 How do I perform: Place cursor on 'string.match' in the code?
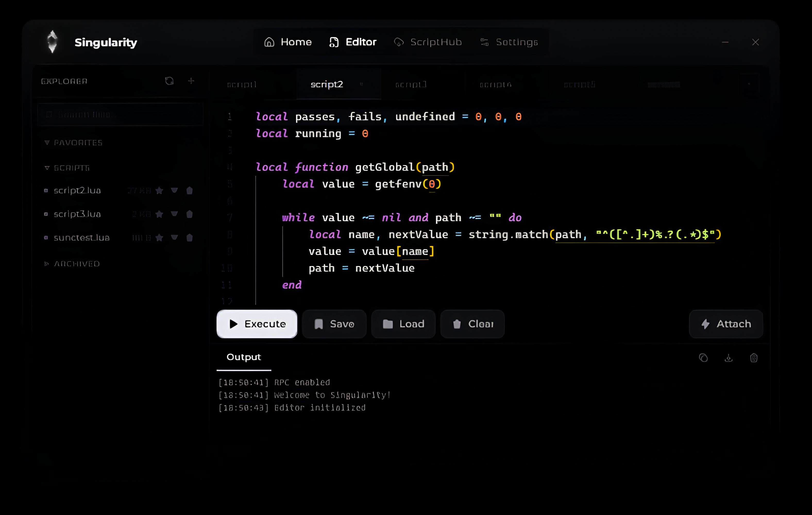point(508,235)
